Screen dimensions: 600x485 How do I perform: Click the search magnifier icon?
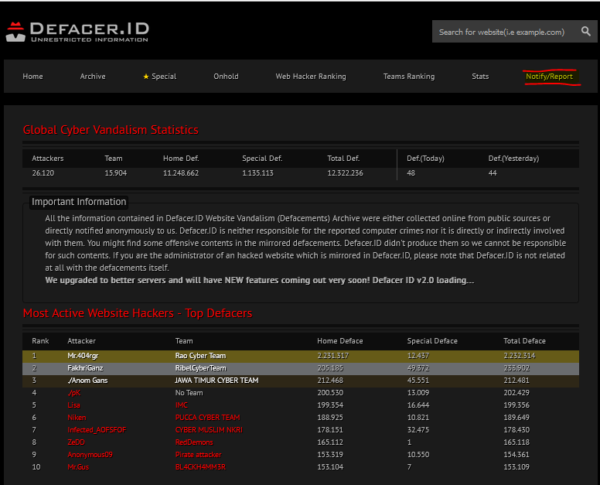pyautogui.click(x=585, y=32)
